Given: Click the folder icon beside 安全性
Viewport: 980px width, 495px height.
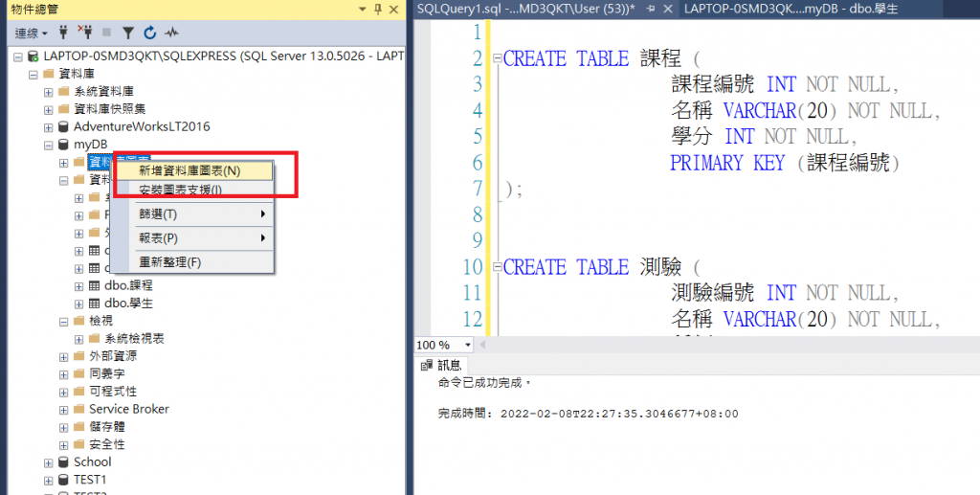Looking at the screenshot, I should pyautogui.click(x=78, y=443).
